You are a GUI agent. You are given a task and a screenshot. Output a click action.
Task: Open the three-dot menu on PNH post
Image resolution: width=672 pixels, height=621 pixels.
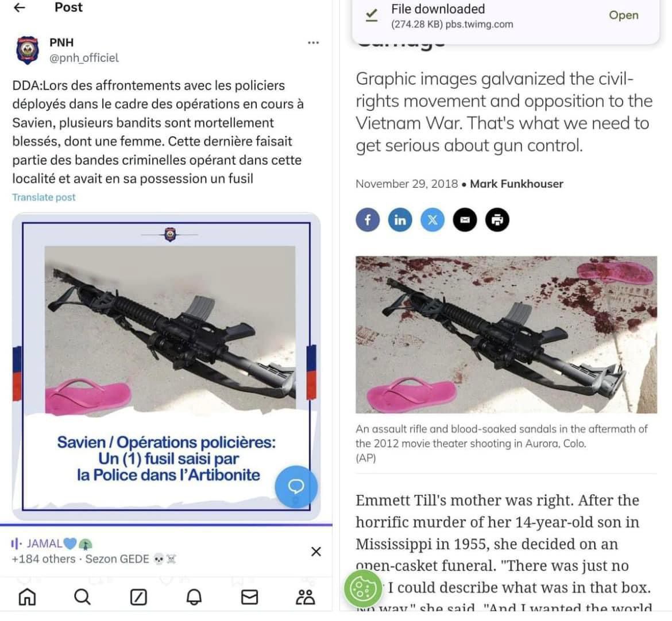(313, 42)
